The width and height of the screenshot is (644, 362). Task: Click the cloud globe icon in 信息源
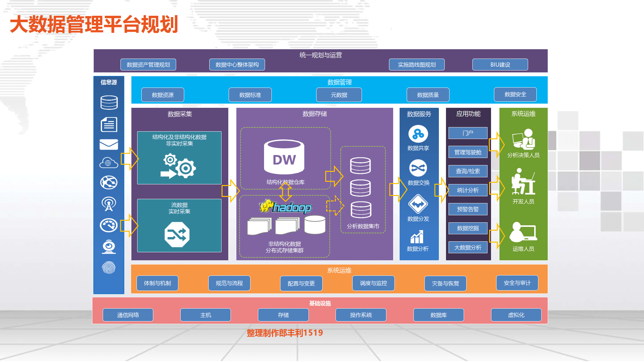(x=109, y=163)
